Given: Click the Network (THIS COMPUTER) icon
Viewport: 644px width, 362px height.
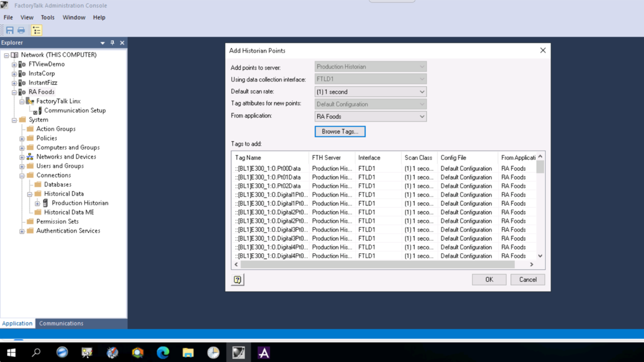Looking at the screenshot, I should (14, 55).
